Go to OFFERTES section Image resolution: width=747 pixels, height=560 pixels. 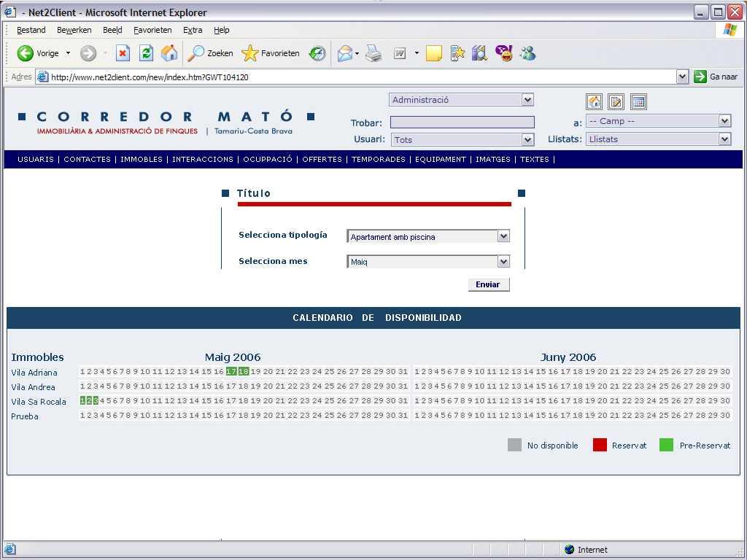point(322,160)
